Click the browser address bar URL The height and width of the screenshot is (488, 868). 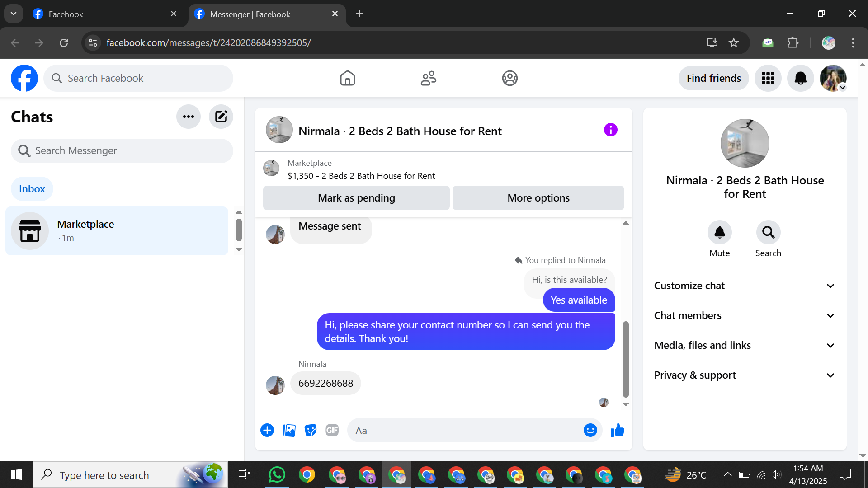pyautogui.click(x=208, y=42)
